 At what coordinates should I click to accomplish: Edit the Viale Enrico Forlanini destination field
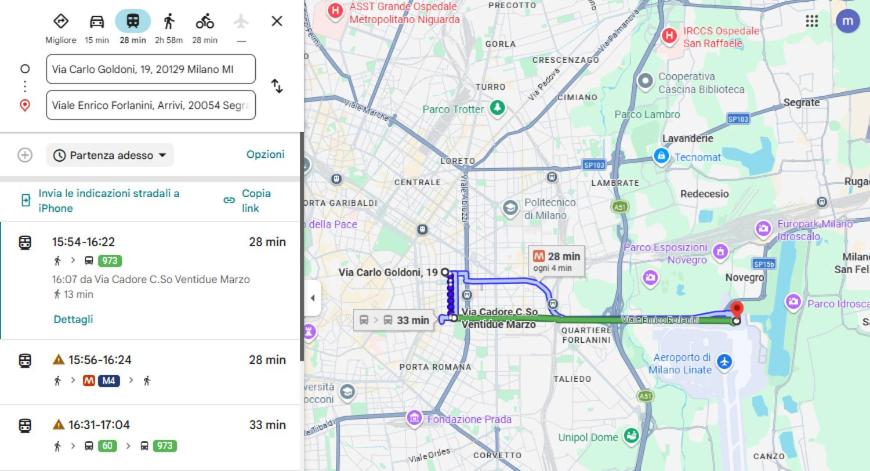[x=151, y=105]
